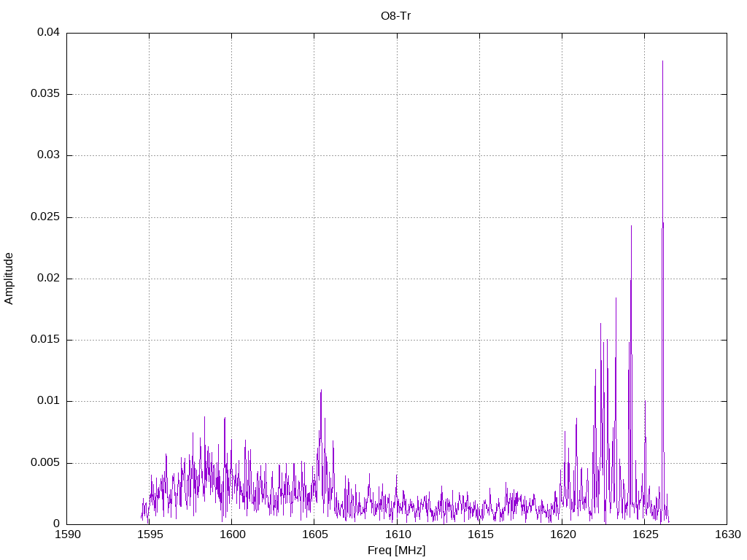747x560 pixels.
Task: Select the 0.035 y-axis tick label
Action: (x=46, y=94)
